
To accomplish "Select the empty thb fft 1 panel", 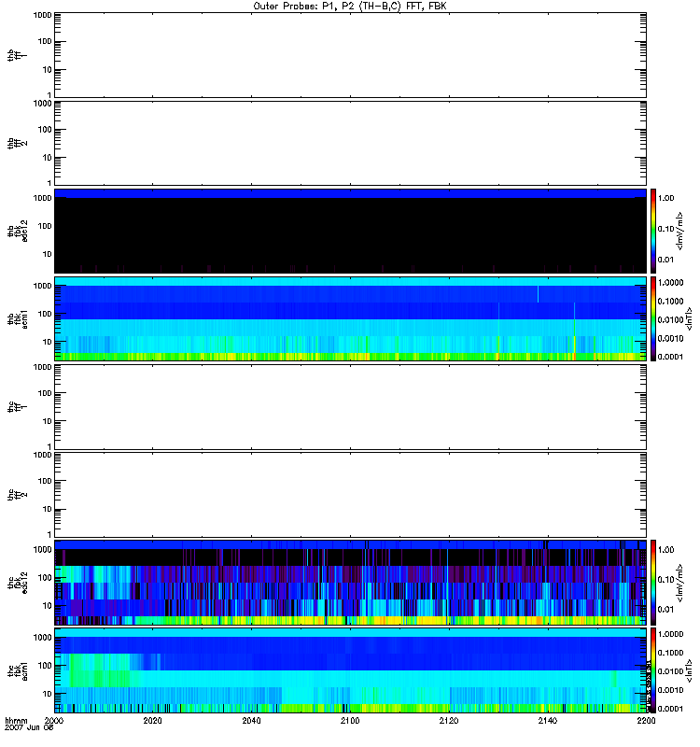I will point(350,55).
